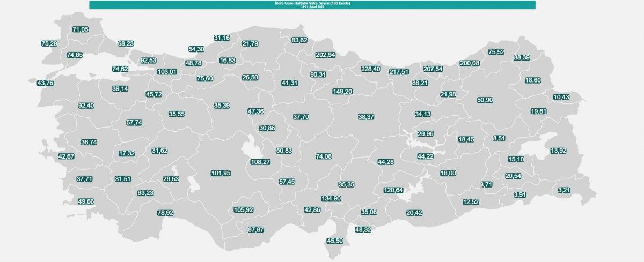Click the 31,62 label
The image size is (644, 262).
[160, 151]
